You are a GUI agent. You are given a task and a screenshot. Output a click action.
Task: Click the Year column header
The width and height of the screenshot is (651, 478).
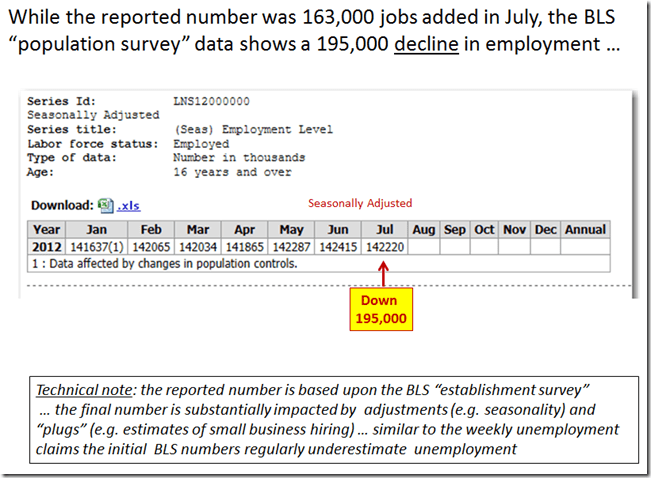[47, 230]
